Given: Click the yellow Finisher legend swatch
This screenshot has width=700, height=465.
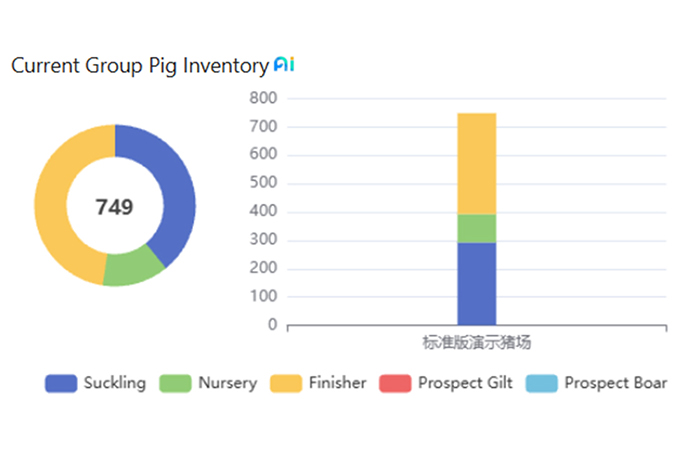Looking at the screenshot, I should point(286,383).
